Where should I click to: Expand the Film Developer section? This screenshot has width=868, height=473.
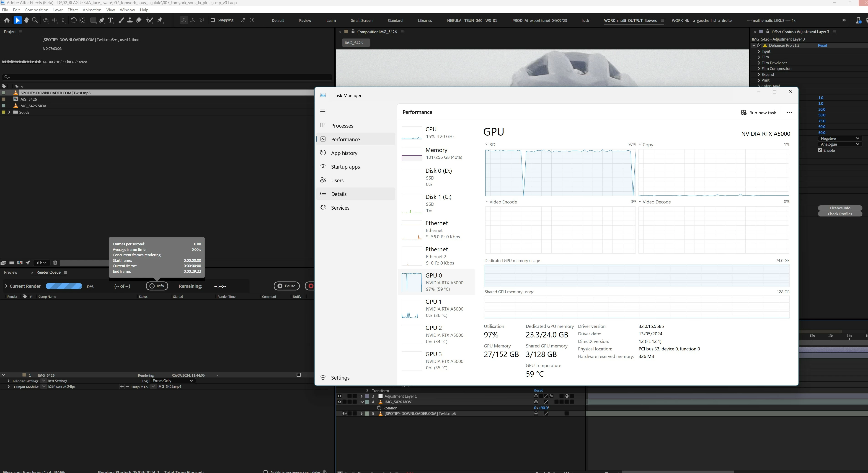(x=759, y=63)
